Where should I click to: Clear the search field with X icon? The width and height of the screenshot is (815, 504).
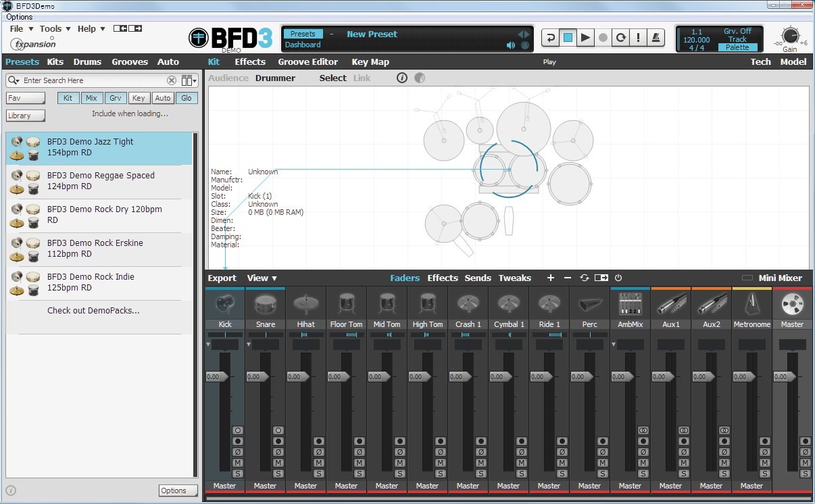click(172, 80)
